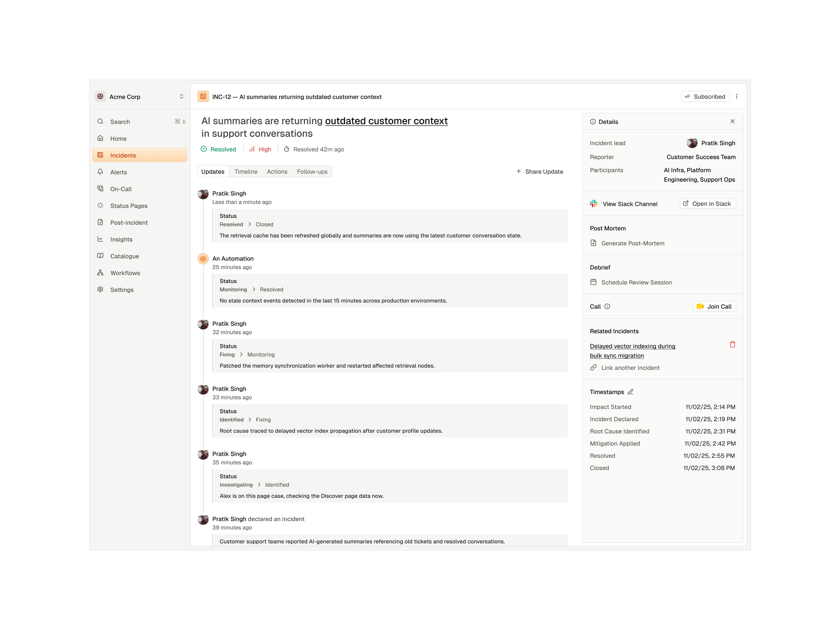This screenshot has width=840, height=630.
Task: Open Delayed vector indexing related incident link
Action: coord(633,351)
